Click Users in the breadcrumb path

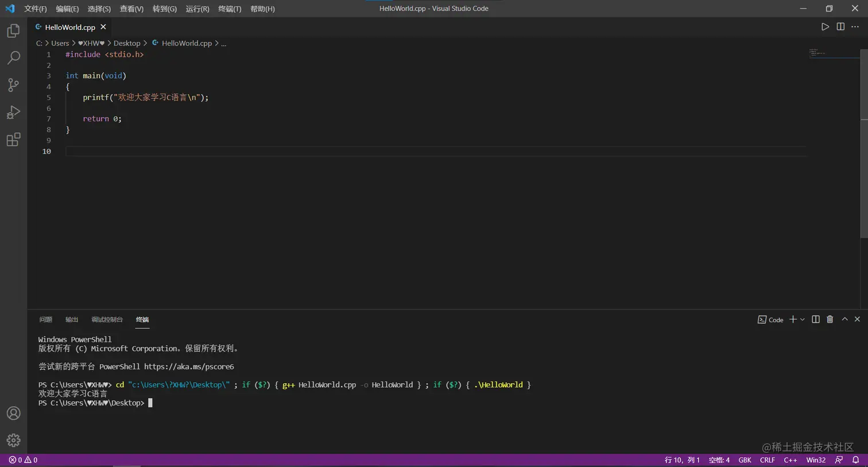60,43
